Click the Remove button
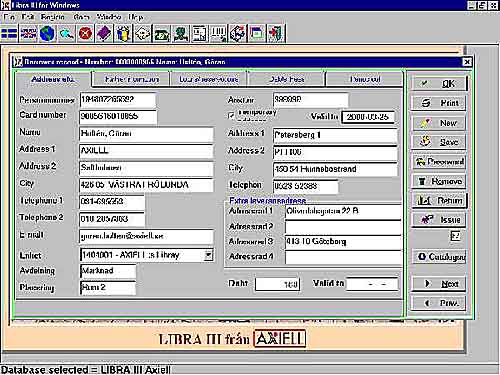The width and height of the screenshot is (500, 375). click(439, 181)
